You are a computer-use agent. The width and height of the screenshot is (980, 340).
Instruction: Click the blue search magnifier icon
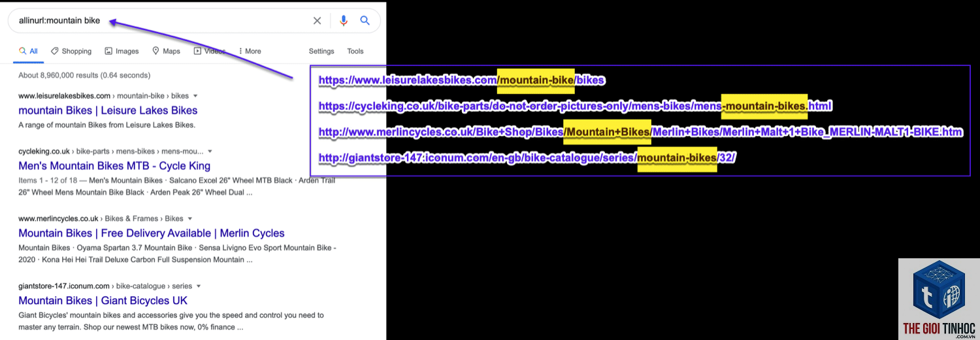click(x=365, y=21)
